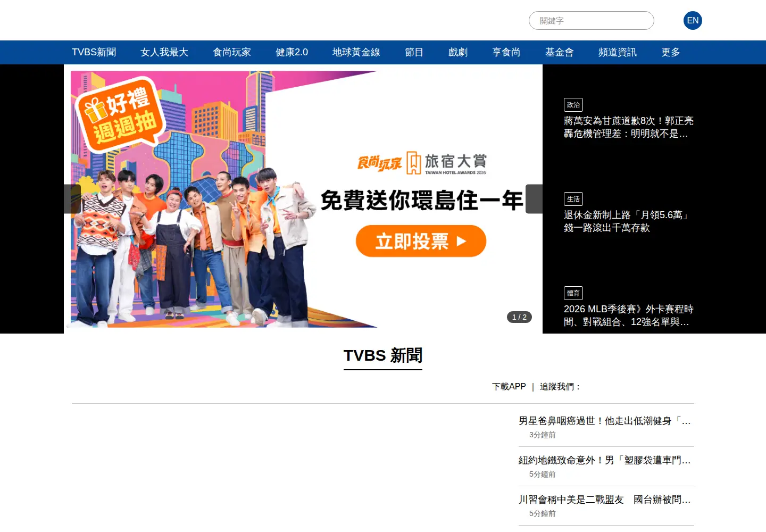This screenshot has width=766, height=532.
Task: Open the 政治 category tag
Action: click(573, 105)
